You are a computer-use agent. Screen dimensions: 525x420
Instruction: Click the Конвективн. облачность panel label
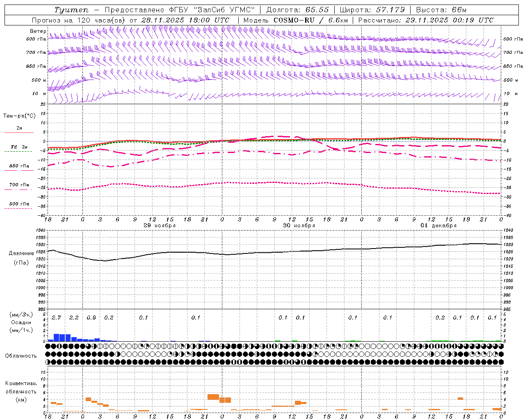point(21,387)
